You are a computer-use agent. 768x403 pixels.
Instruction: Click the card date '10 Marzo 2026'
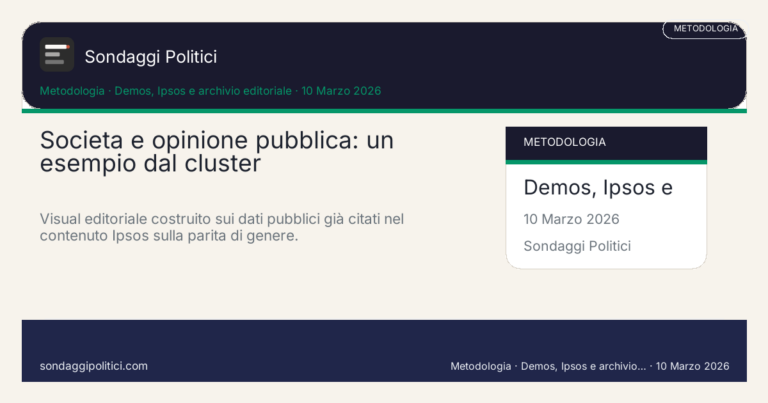click(571, 219)
